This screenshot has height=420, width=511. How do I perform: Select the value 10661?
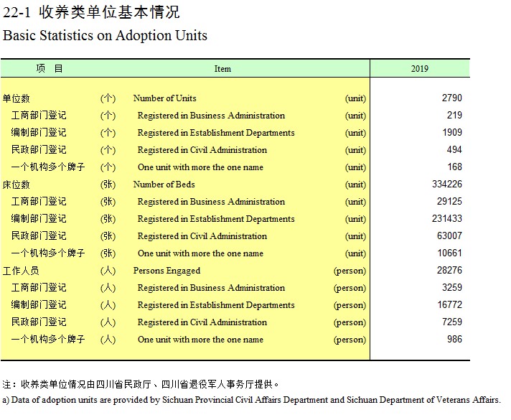449,253
